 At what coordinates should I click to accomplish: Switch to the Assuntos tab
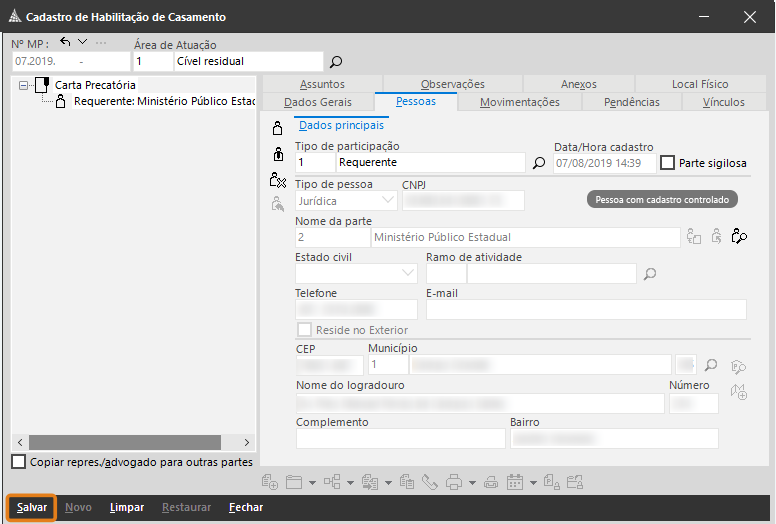coord(322,84)
